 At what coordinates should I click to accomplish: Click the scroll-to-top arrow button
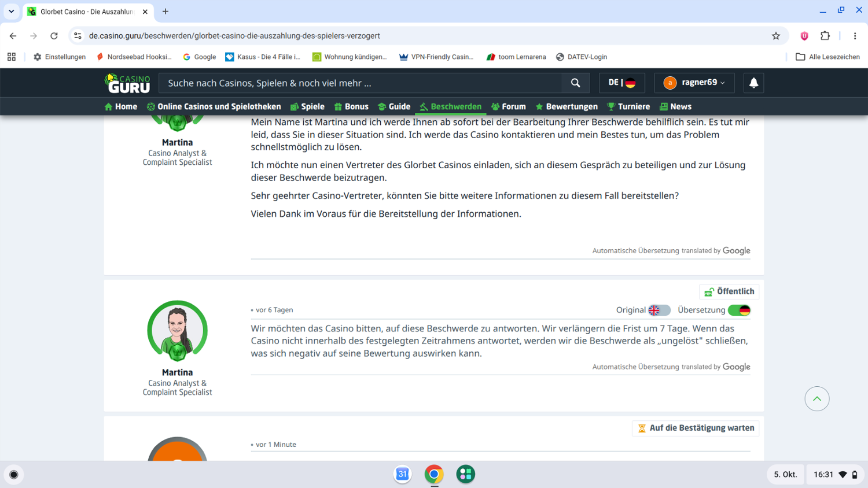816,398
